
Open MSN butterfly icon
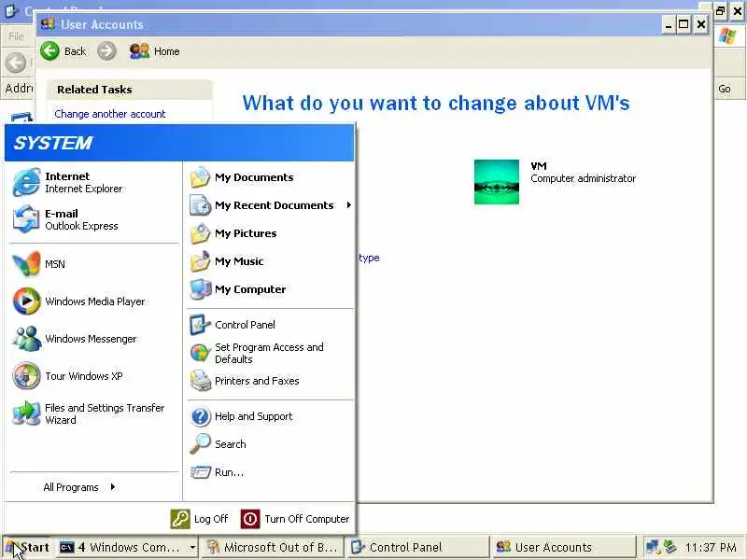click(x=26, y=264)
